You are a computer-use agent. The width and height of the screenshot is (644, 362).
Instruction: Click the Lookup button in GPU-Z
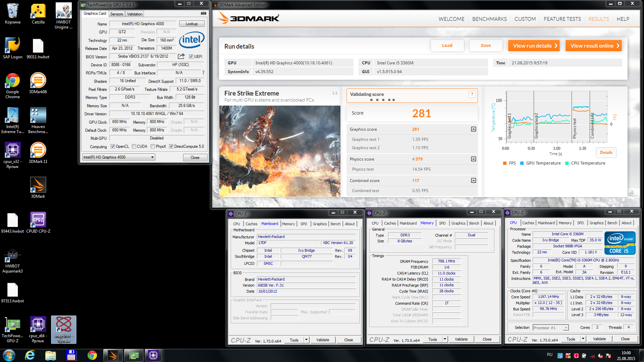click(x=192, y=24)
